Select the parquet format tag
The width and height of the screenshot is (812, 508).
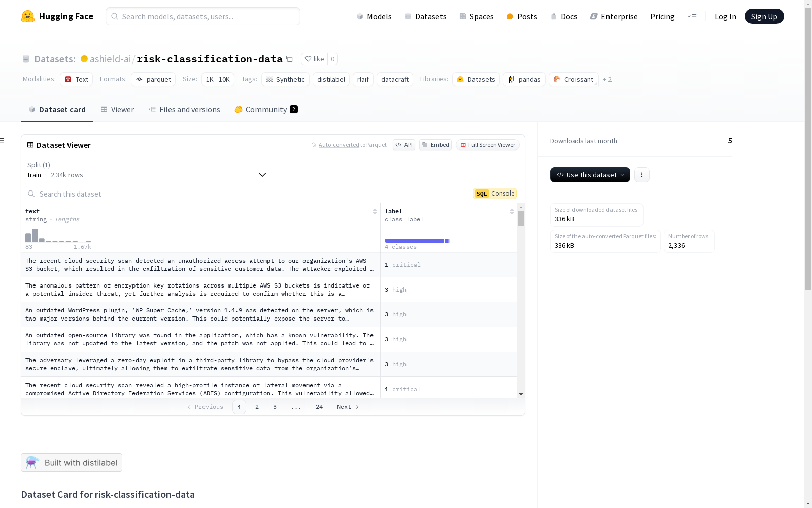pos(153,79)
